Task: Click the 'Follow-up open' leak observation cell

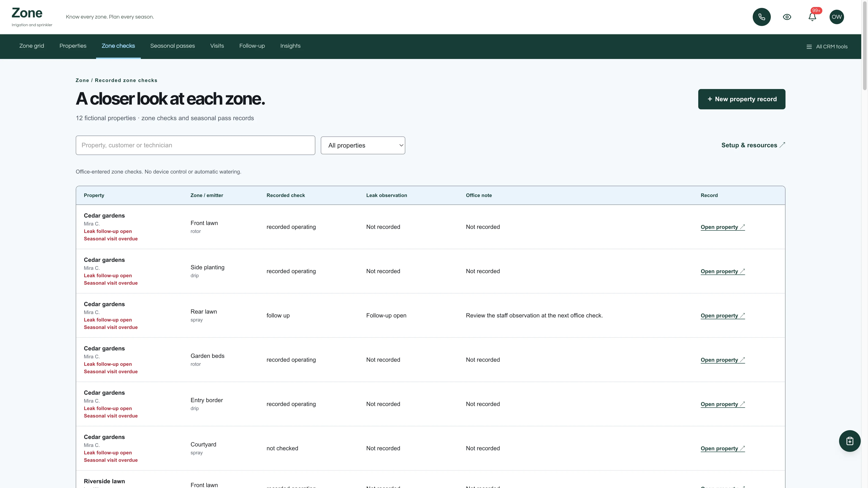Action: [x=386, y=316]
